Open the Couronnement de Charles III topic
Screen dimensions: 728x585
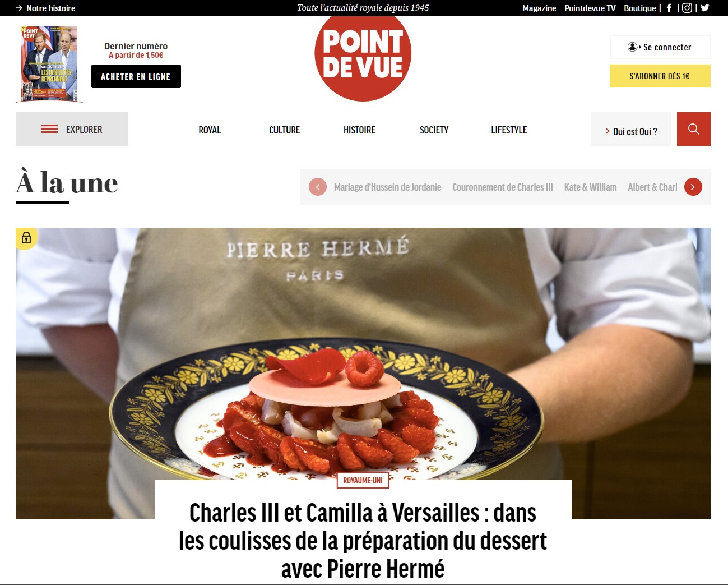(x=503, y=187)
